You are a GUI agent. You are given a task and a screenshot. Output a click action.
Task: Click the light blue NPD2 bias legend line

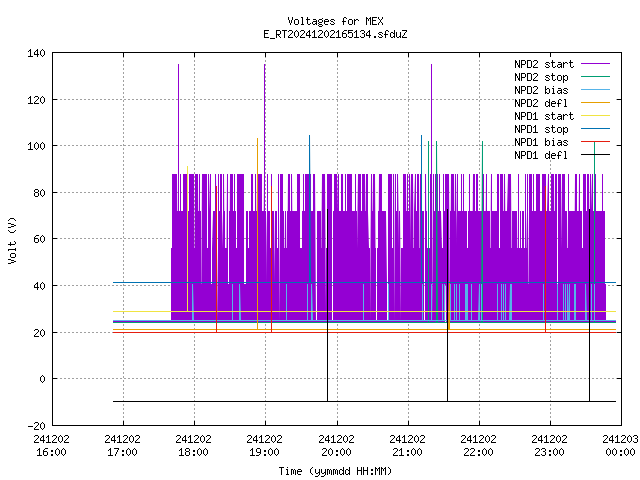tap(595, 90)
